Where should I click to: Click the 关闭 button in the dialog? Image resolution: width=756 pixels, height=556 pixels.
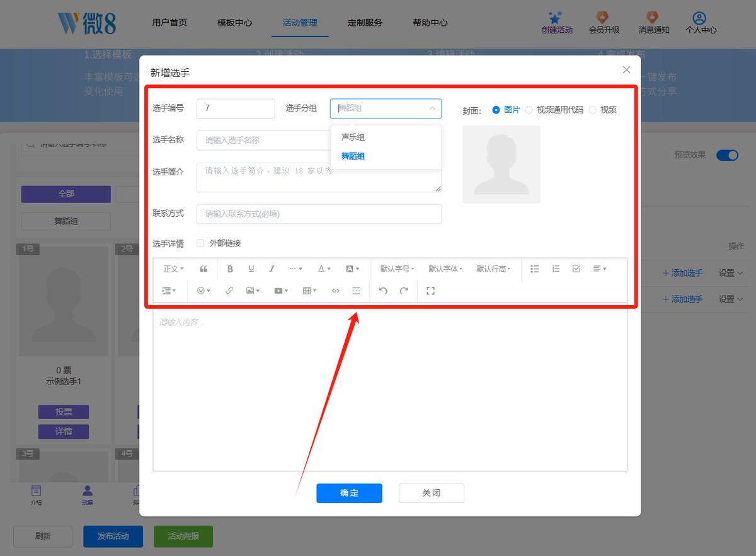tap(432, 493)
